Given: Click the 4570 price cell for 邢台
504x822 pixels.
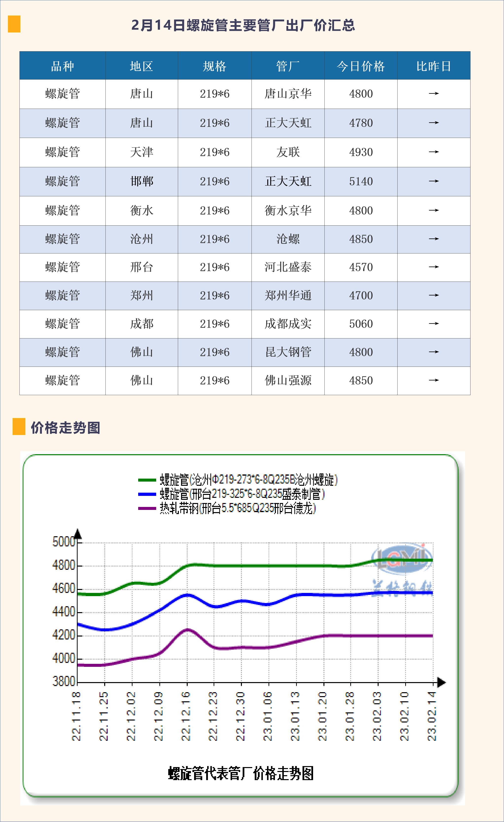Looking at the screenshot, I should coord(361,267).
